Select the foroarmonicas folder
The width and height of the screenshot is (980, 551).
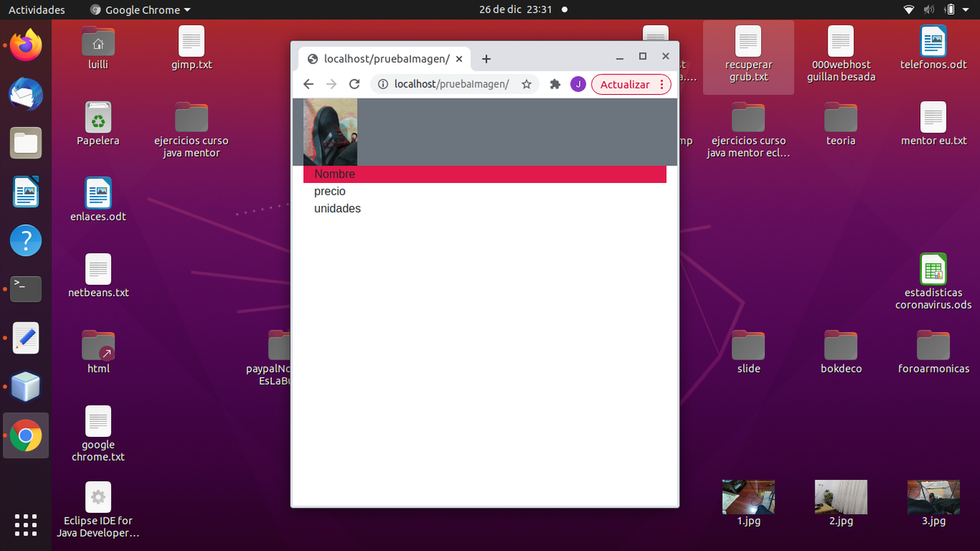[933, 351]
